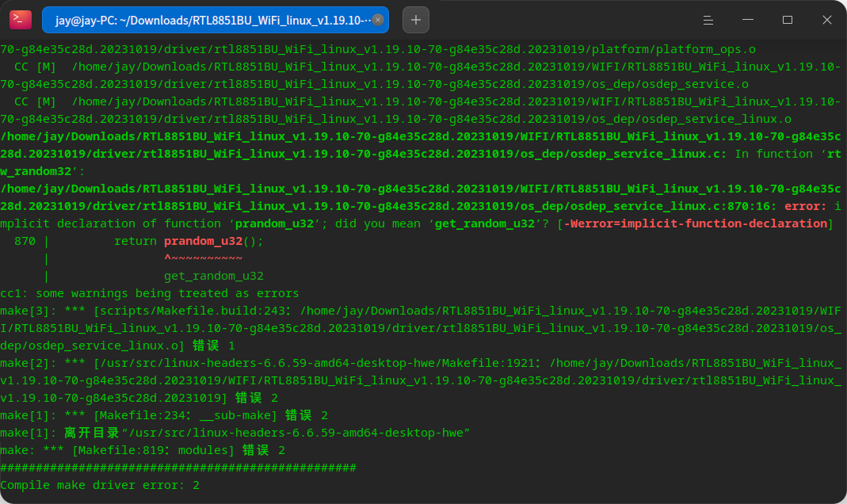Click red 'prandom_u32' on source line 870
The height and width of the screenshot is (504, 847).
(203, 241)
